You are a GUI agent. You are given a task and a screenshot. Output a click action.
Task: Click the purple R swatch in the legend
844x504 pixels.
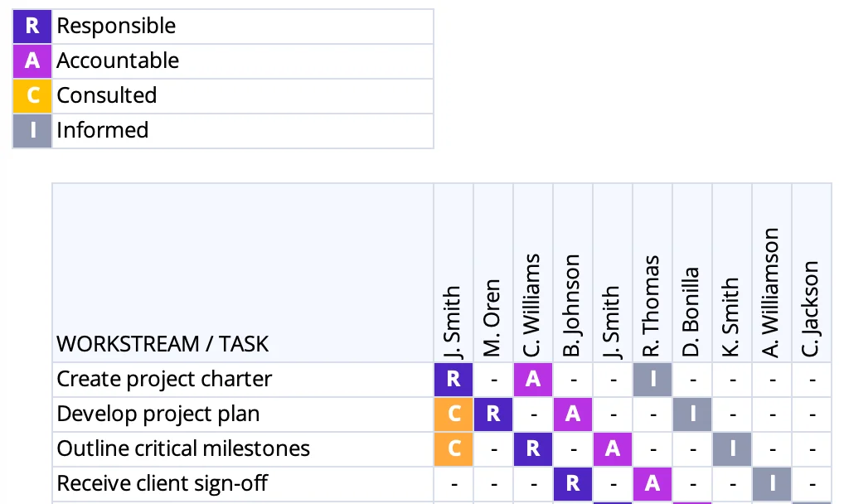(32, 27)
